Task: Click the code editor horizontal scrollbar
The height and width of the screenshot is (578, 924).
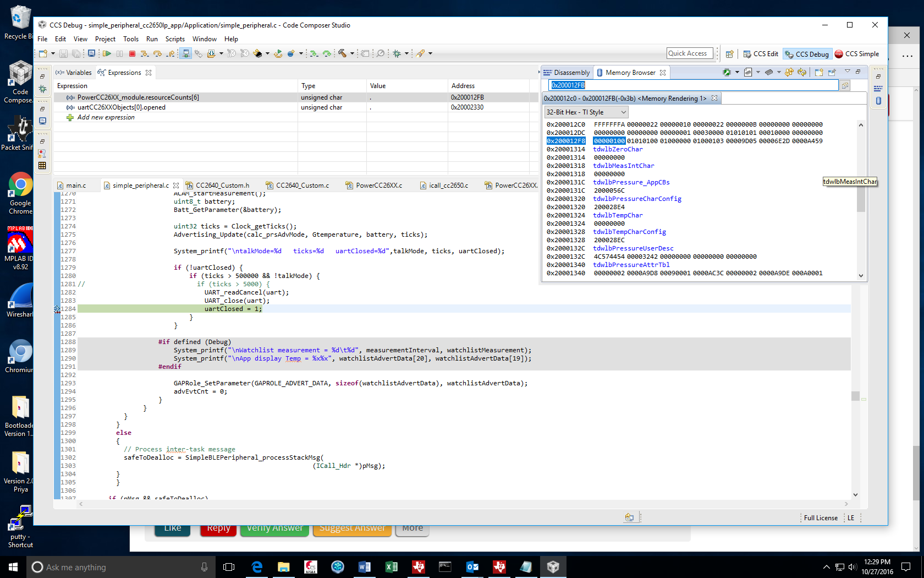Action: 464,504
